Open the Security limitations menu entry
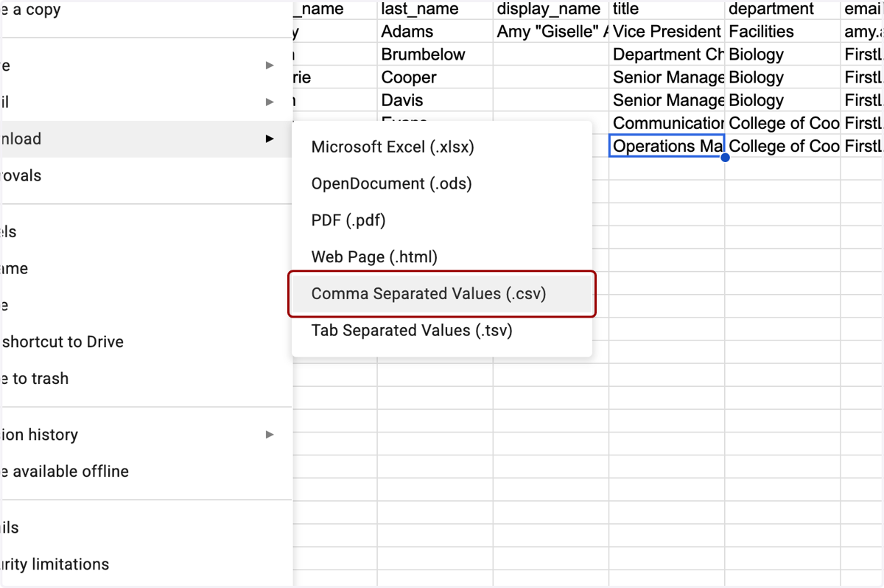Image resolution: width=884 pixels, height=588 pixels. coord(147,564)
